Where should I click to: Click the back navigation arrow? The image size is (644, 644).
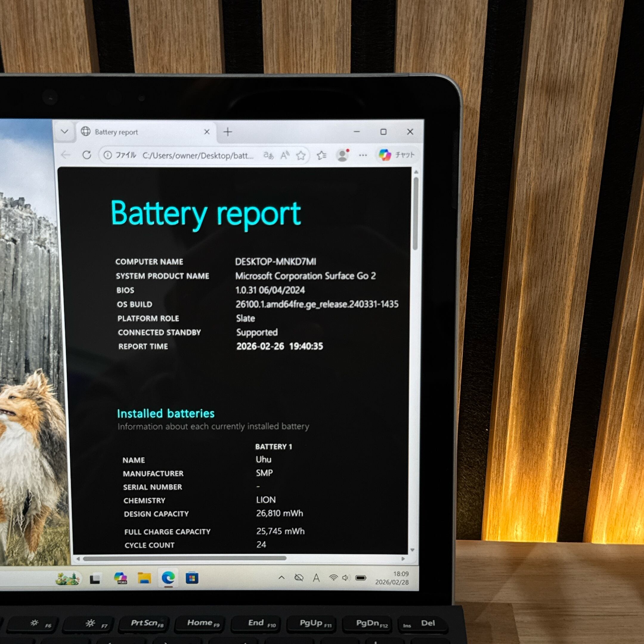[x=66, y=155]
